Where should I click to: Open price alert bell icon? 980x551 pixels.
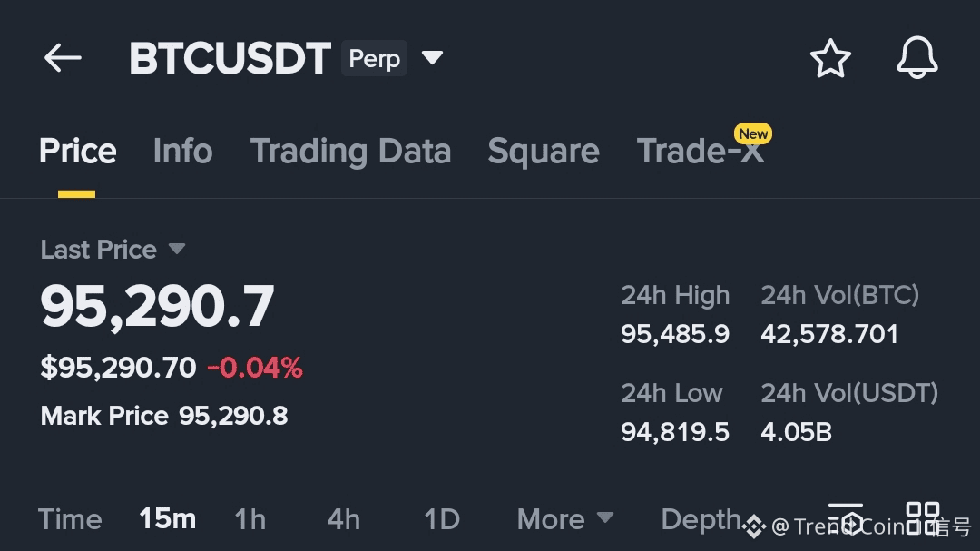coord(916,59)
